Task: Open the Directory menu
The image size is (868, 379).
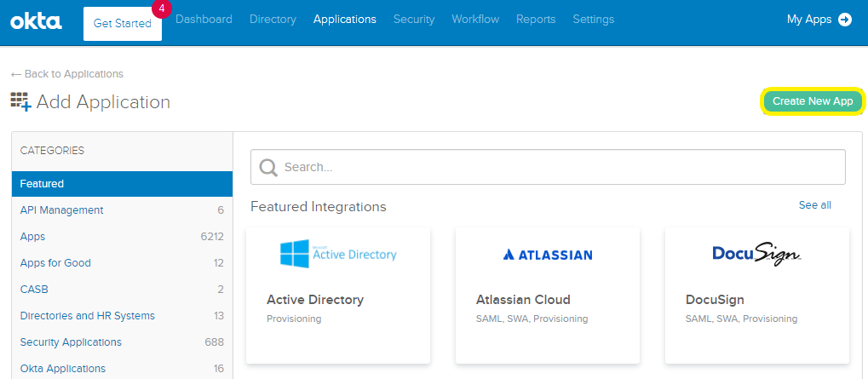Action: [273, 19]
